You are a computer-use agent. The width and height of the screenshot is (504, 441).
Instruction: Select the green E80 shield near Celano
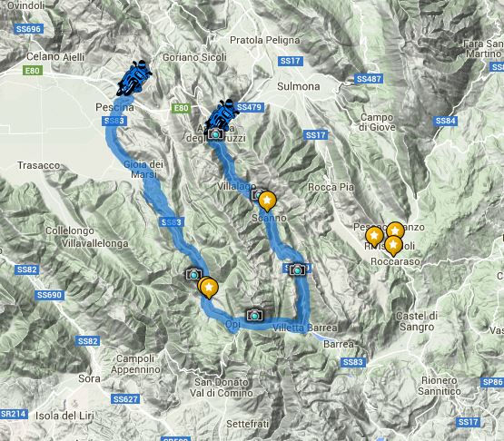(x=33, y=71)
